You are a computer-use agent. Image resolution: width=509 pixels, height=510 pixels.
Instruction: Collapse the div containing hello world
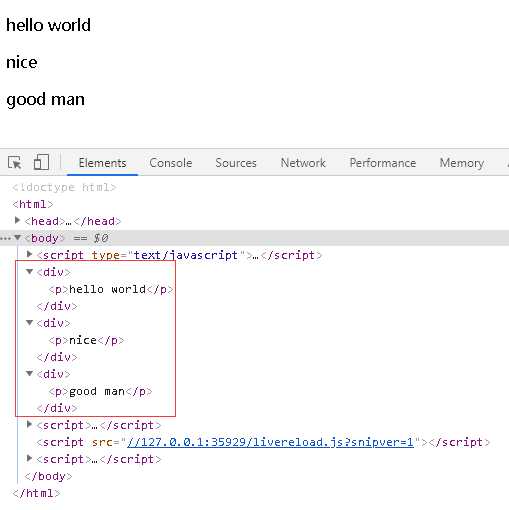pyautogui.click(x=29, y=272)
